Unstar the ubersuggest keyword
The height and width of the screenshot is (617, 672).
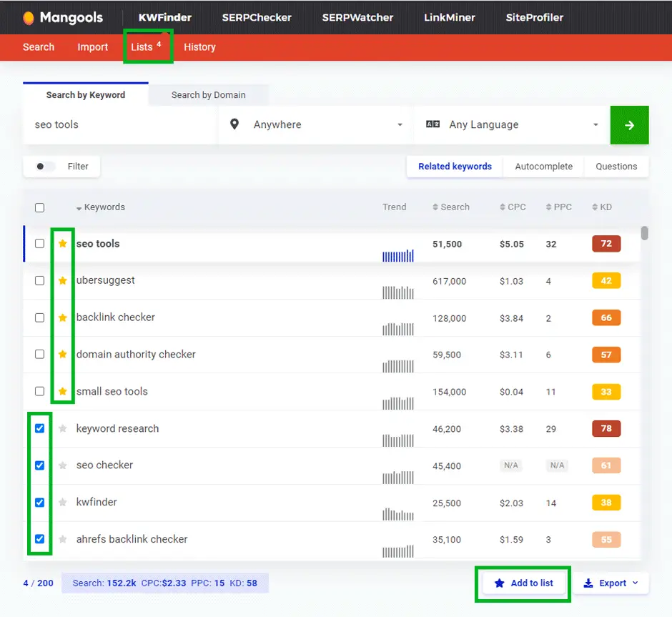(x=63, y=281)
